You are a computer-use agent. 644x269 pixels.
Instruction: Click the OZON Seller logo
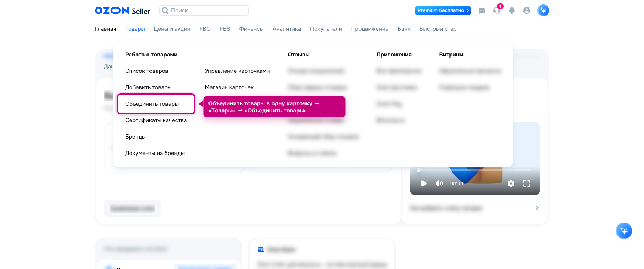tap(123, 10)
